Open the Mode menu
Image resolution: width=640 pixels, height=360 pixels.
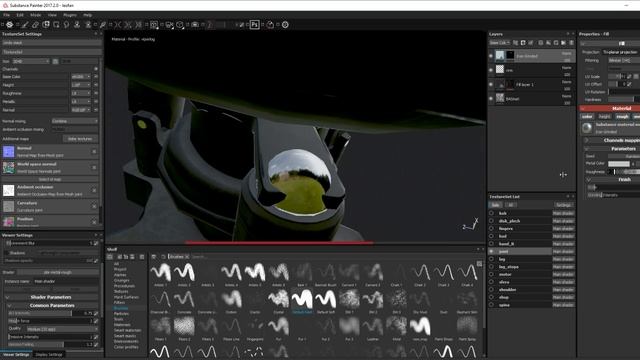tap(36, 15)
